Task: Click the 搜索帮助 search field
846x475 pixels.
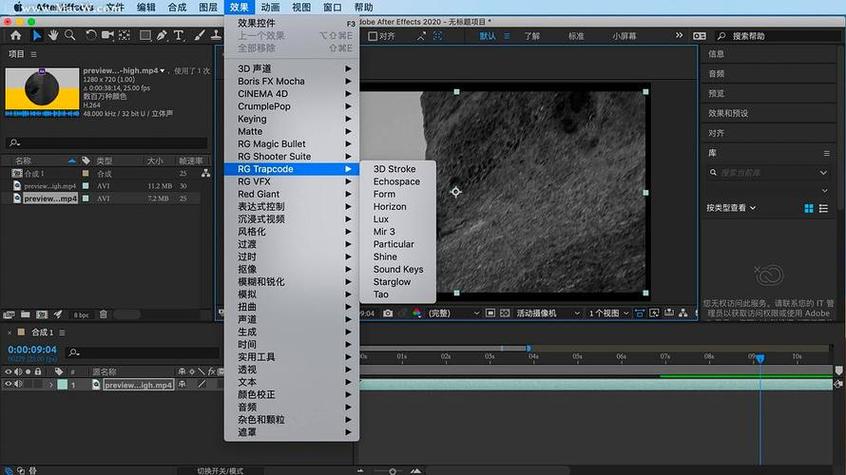Action: click(780, 36)
